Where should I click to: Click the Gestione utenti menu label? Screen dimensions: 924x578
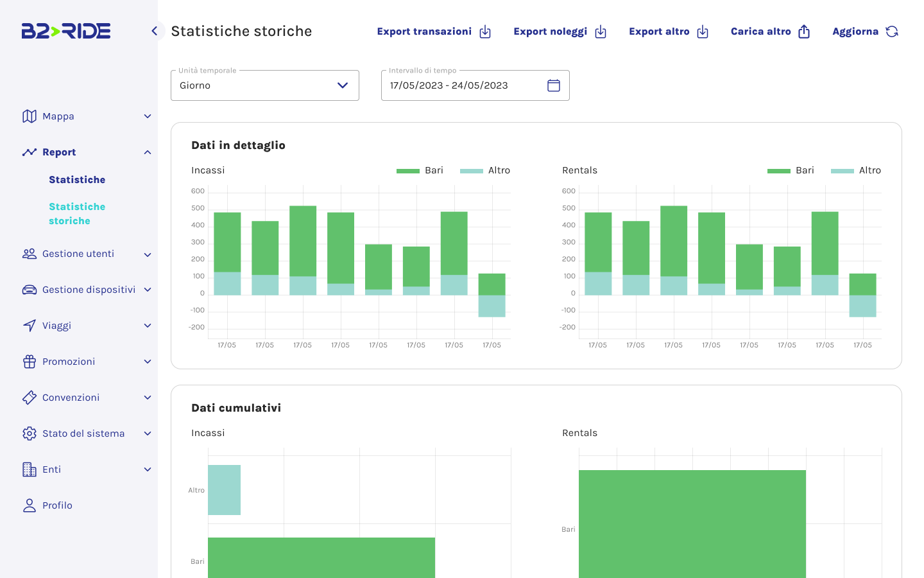tap(78, 254)
